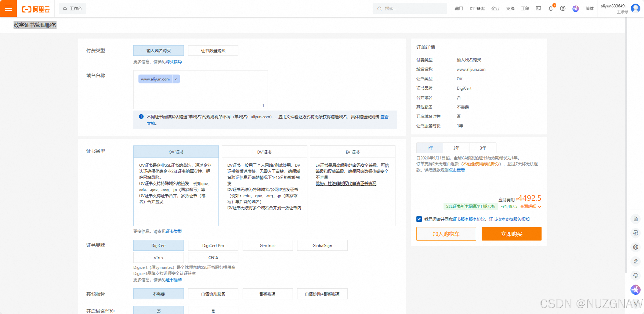Click the 数字证书管理服务 page title
Screen dimensions: 644x314
click(x=35, y=25)
